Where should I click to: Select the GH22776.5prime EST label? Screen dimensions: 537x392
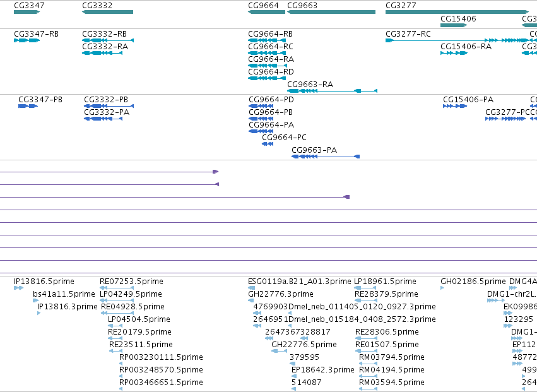click(x=304, y=345)
